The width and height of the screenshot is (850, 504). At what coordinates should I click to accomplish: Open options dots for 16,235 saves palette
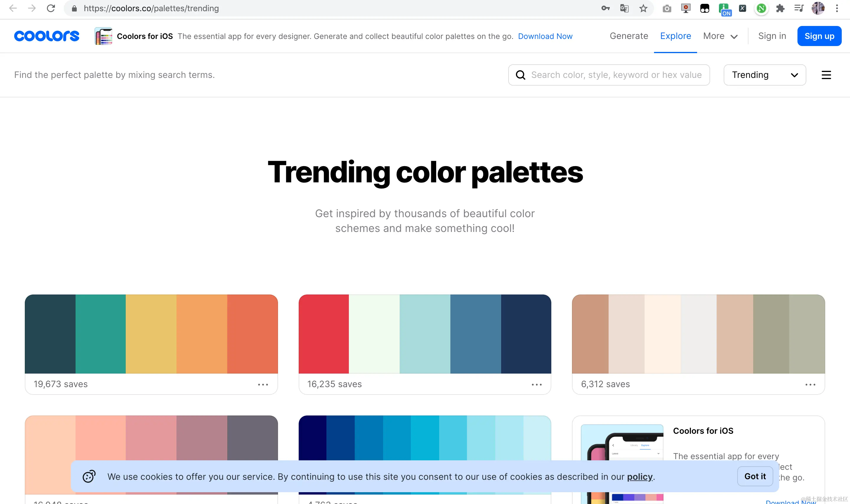click(537, 384)
